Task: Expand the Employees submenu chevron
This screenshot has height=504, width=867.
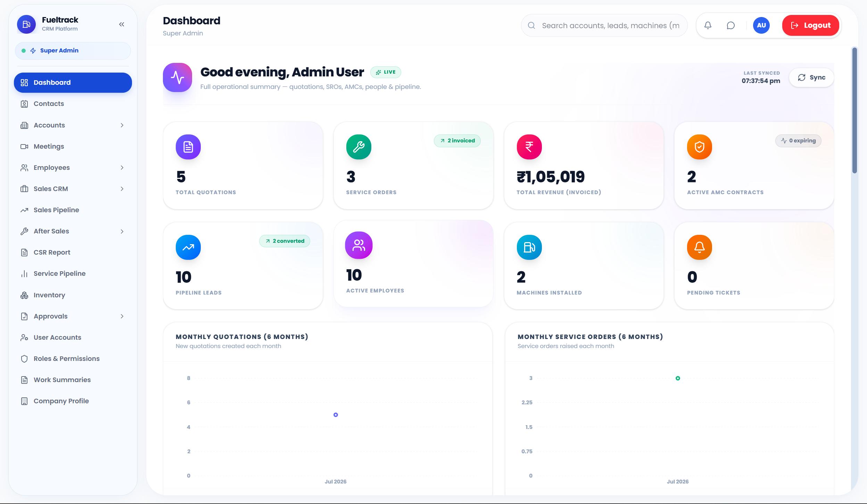Action: pos(122,167)
